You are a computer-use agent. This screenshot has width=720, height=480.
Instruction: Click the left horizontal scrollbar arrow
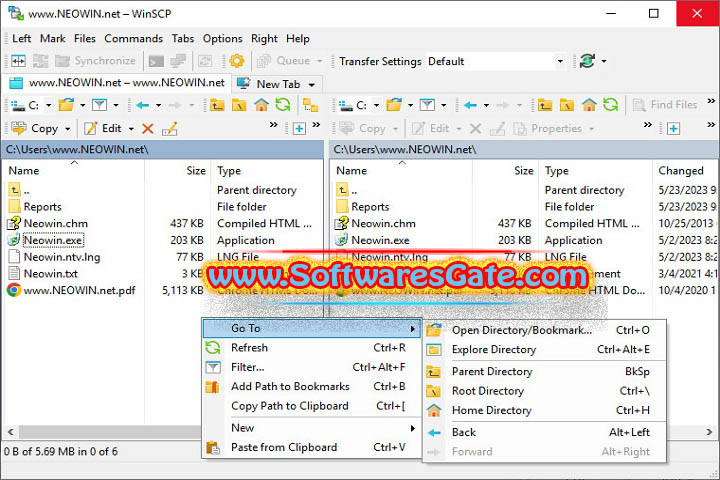11,432
